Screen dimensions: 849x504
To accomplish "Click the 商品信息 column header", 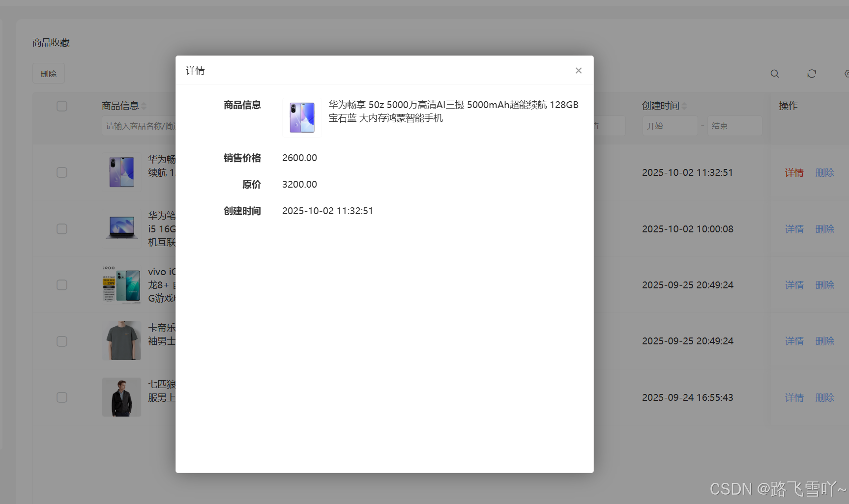I will (120, 106).
